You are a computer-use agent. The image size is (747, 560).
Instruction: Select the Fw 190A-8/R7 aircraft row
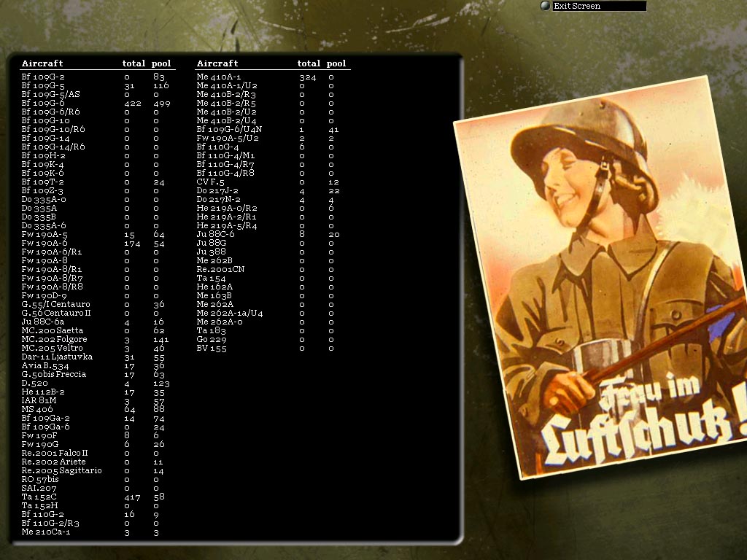[x=97, y=278]
